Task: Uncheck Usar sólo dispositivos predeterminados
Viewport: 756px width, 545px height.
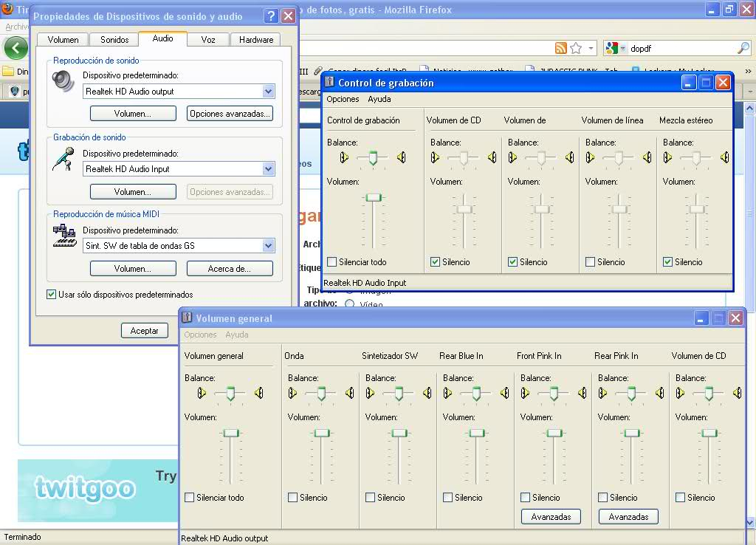Action: [52, 295]
